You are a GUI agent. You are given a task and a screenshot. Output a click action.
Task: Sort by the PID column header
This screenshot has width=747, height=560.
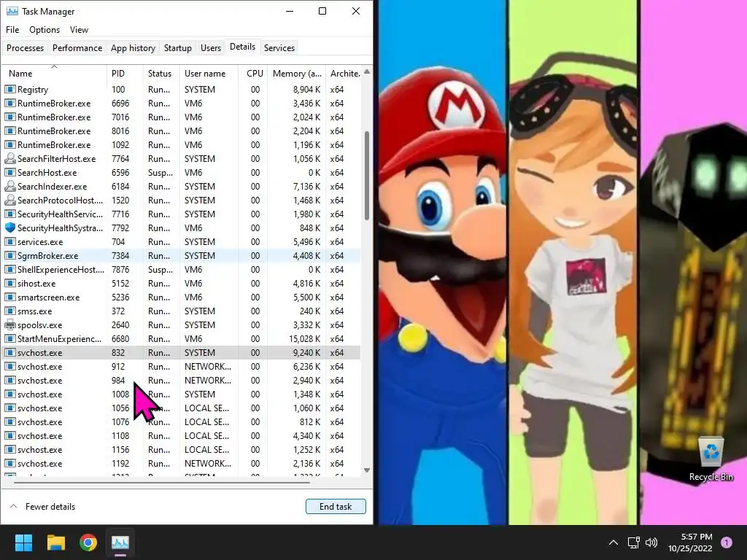tap(125, 74)
